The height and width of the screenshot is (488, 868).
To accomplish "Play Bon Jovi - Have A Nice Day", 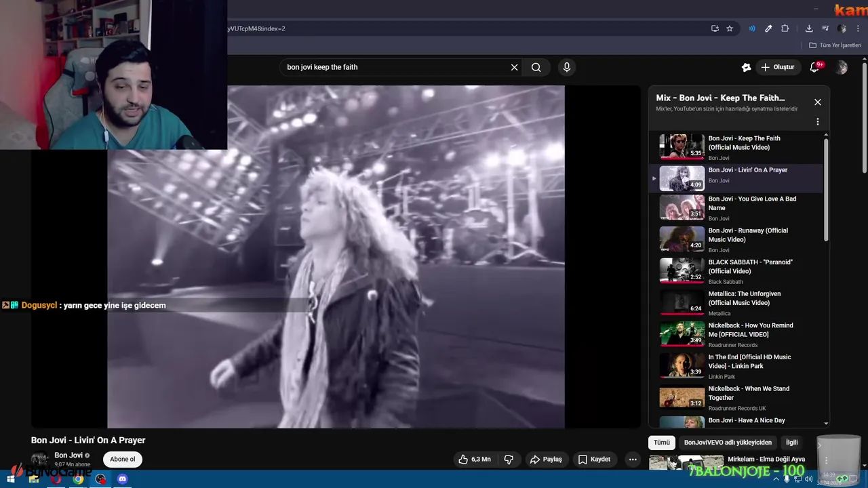I will click(x=736, y=421).
